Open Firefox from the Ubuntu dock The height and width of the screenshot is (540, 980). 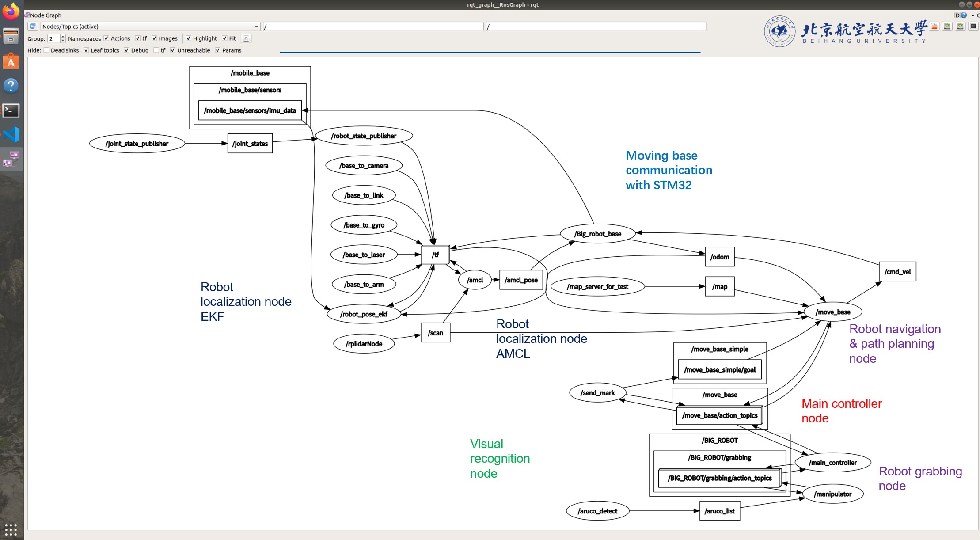(x=11, y=11)
